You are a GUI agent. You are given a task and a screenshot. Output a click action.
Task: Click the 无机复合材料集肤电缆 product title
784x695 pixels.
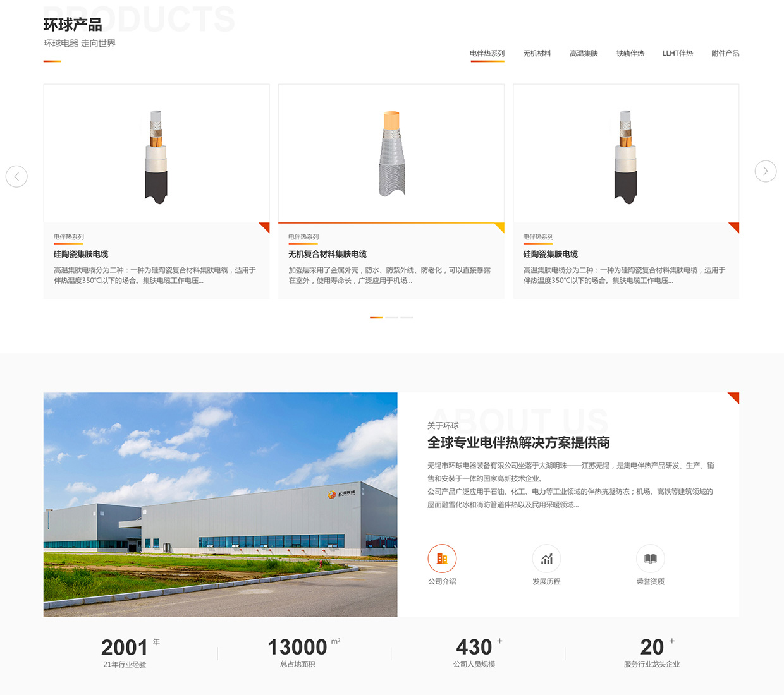coord(328,254)
